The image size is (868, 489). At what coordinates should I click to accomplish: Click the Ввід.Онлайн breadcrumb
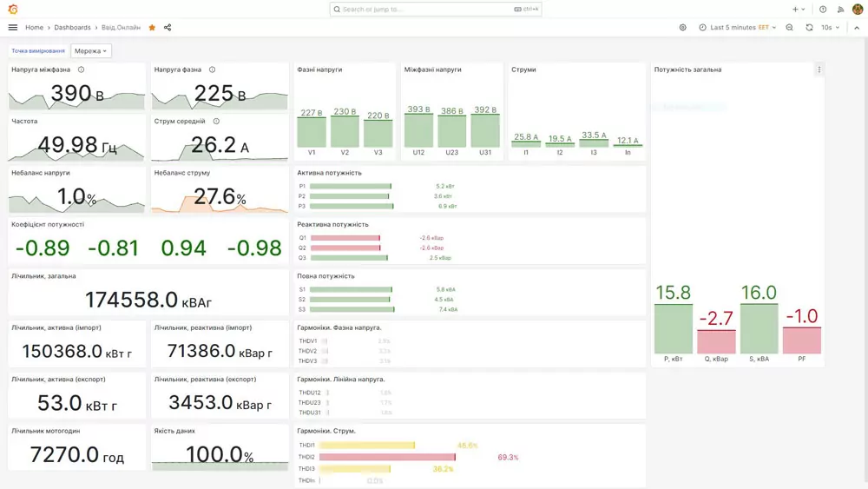click(x=122, y=27)
